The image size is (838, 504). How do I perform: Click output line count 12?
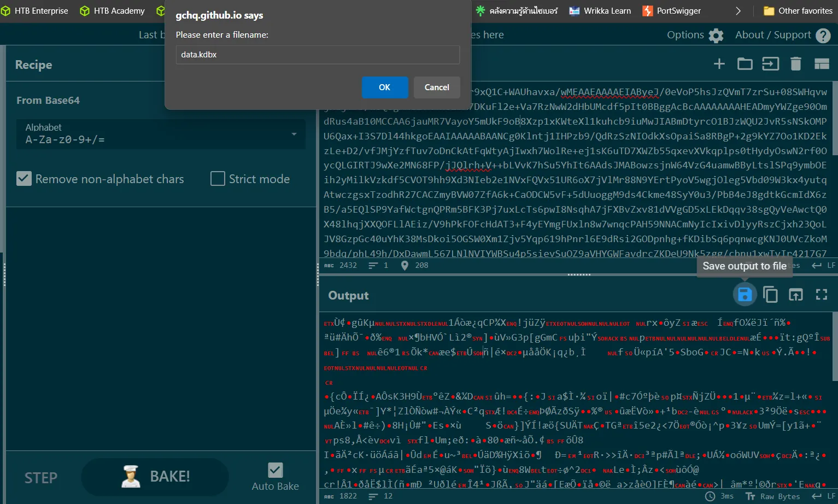(381, 496)
